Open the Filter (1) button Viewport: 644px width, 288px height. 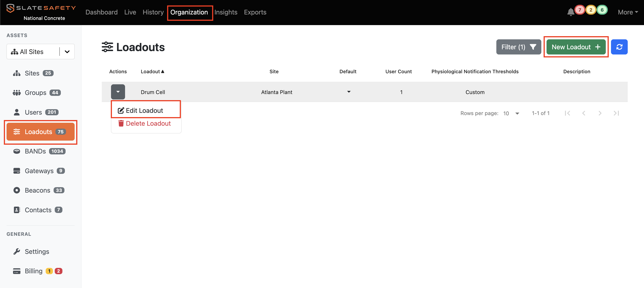518,47
